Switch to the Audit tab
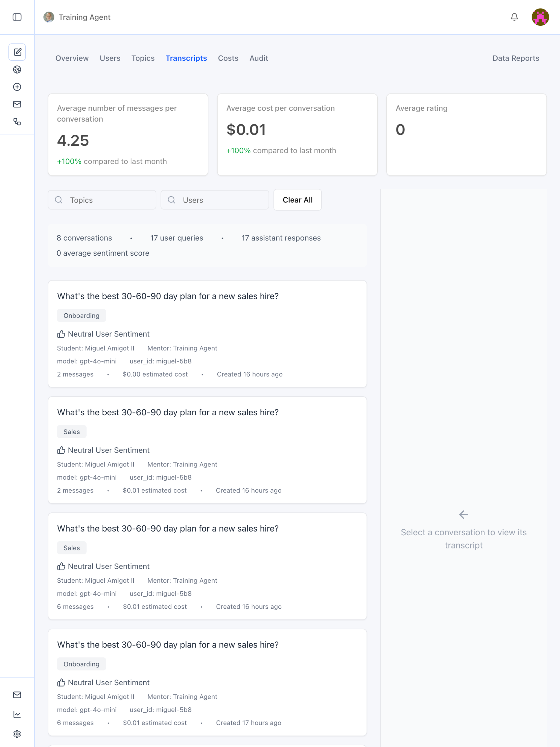This screenshot has height=747, width=560. pos(259,58)
